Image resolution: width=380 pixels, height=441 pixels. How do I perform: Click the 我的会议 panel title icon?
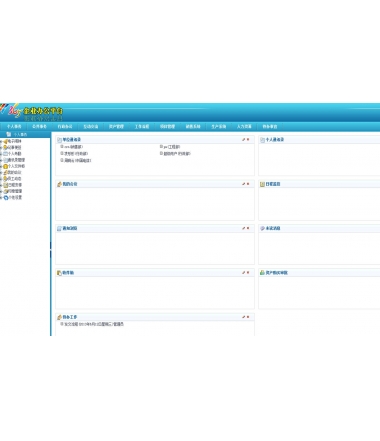click(59, 184)
